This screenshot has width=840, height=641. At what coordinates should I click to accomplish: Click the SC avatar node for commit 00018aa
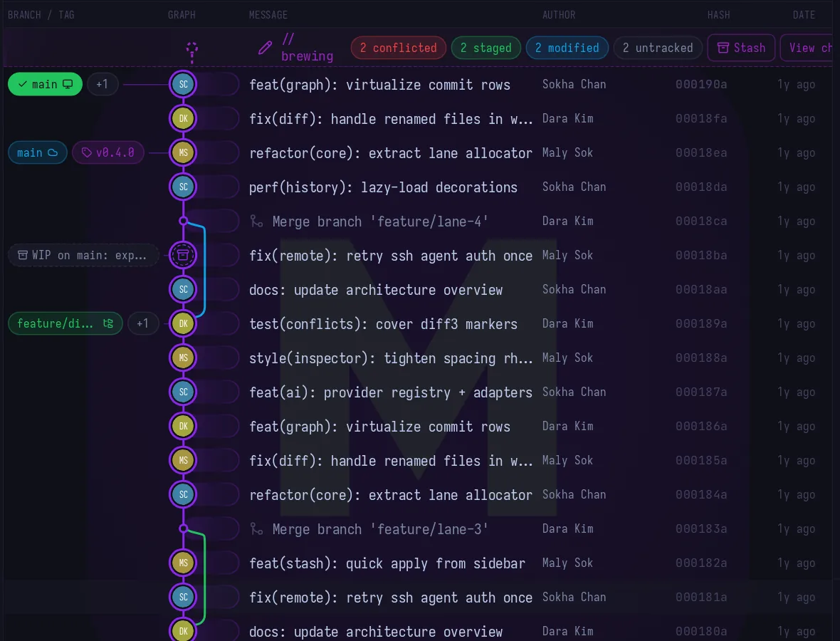click(183, 289)
